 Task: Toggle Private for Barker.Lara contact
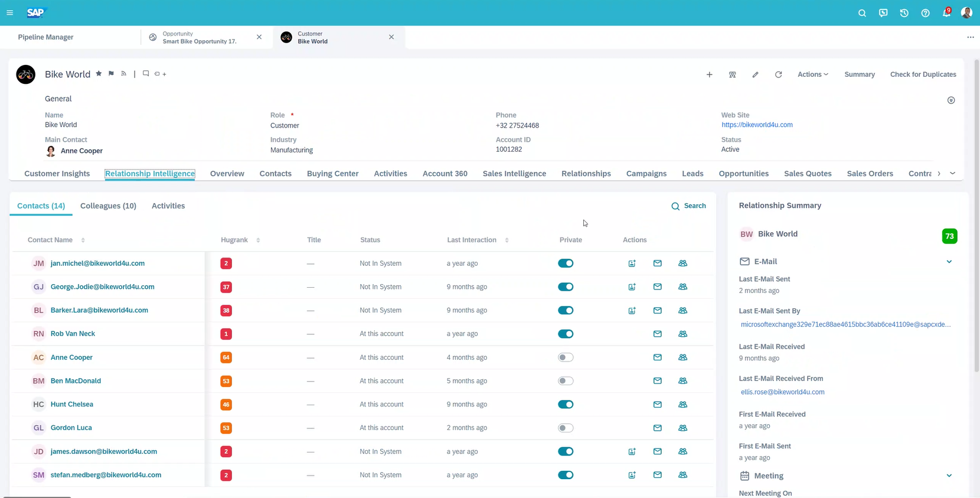pos(566,310)
